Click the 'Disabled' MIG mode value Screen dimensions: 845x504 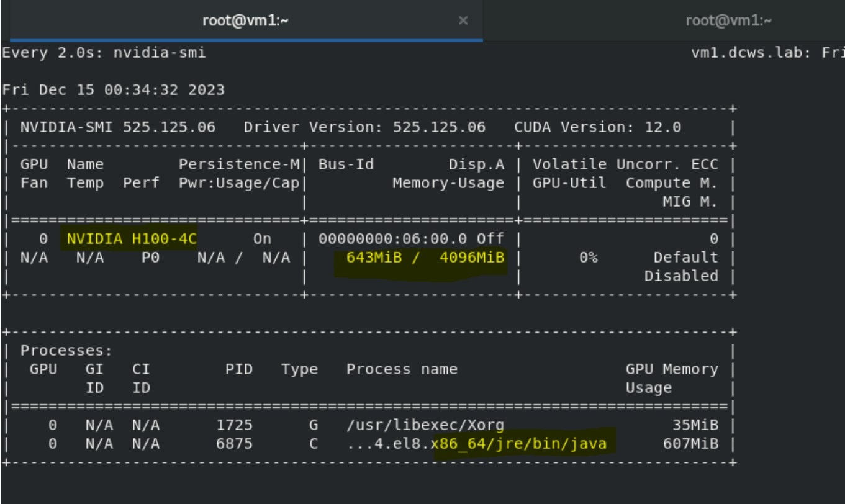click(x=681, y=276)
